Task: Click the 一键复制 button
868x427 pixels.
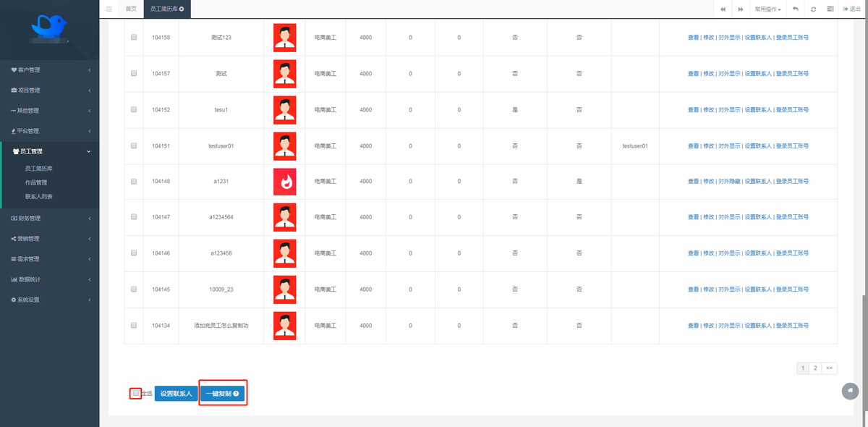Action: pyautogui.click(x=222, y=394)
